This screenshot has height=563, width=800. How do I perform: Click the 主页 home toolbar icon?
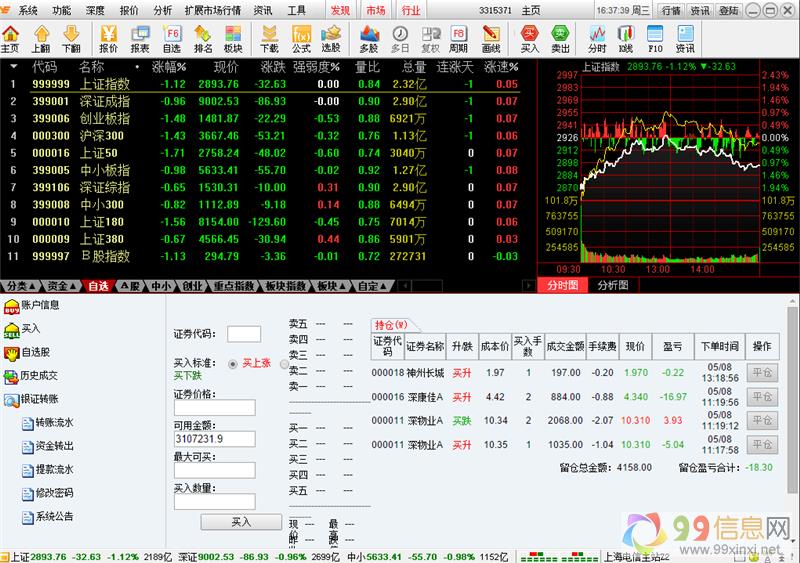click(x=10, y=38)
